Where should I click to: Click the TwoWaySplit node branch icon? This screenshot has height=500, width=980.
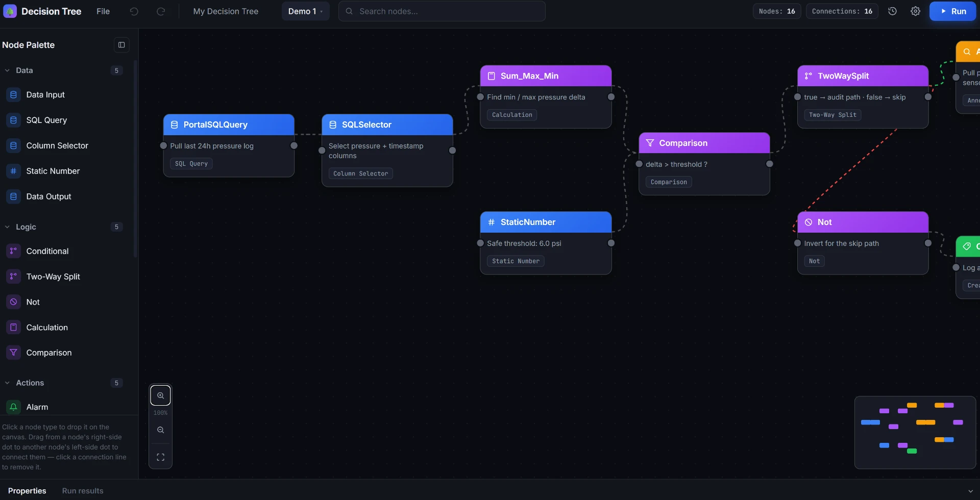pyautogui.click(x=808, y=76)
